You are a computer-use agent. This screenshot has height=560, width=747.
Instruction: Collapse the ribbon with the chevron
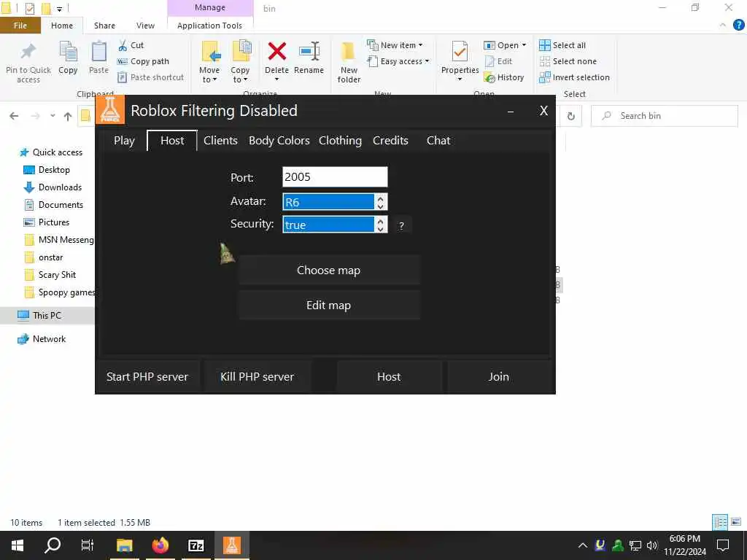723,26
